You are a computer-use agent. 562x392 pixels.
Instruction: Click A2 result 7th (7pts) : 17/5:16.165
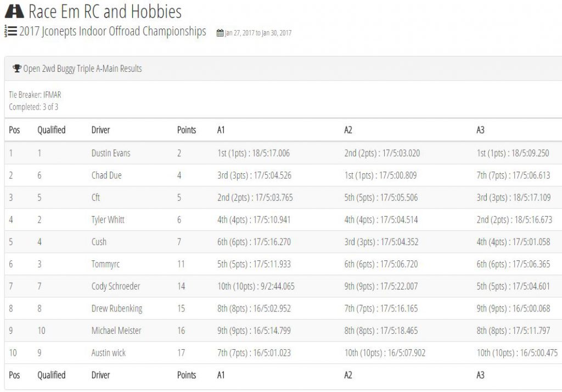tap(381, 309)
